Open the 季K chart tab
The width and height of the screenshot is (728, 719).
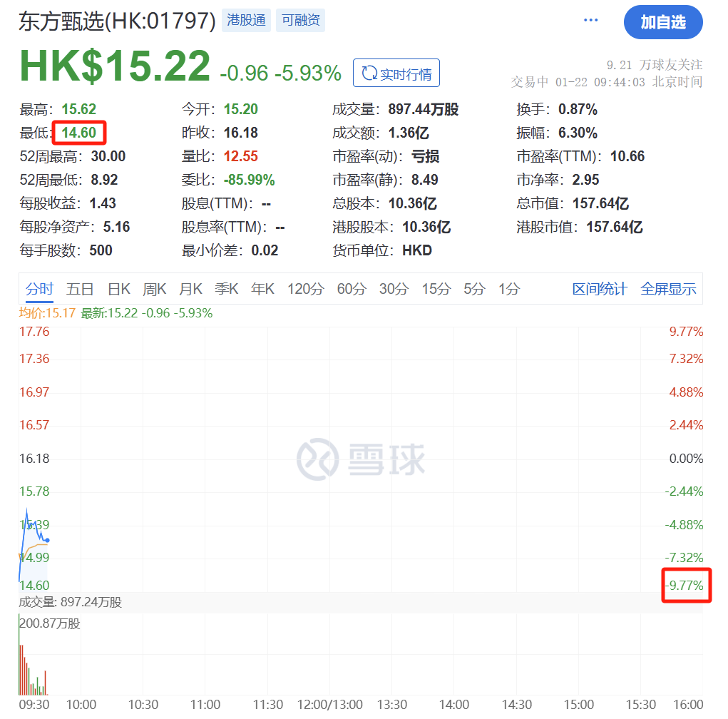pos(227,289)
